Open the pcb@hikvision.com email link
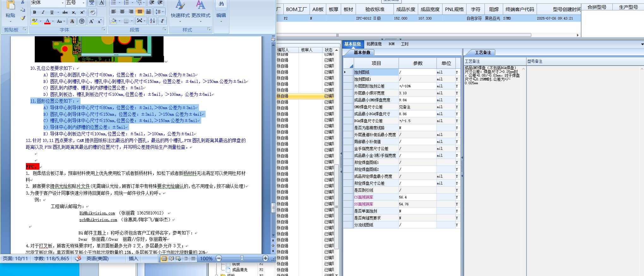 [x=98, y=220]
